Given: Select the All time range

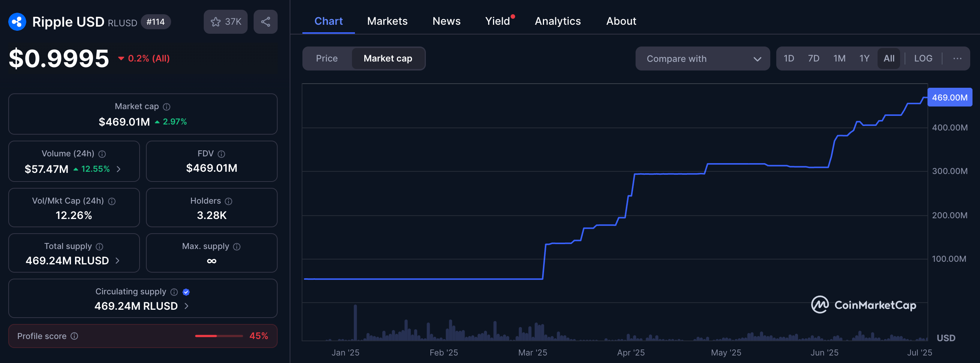Looking at the screenshot, I should [x=889, y=58].
